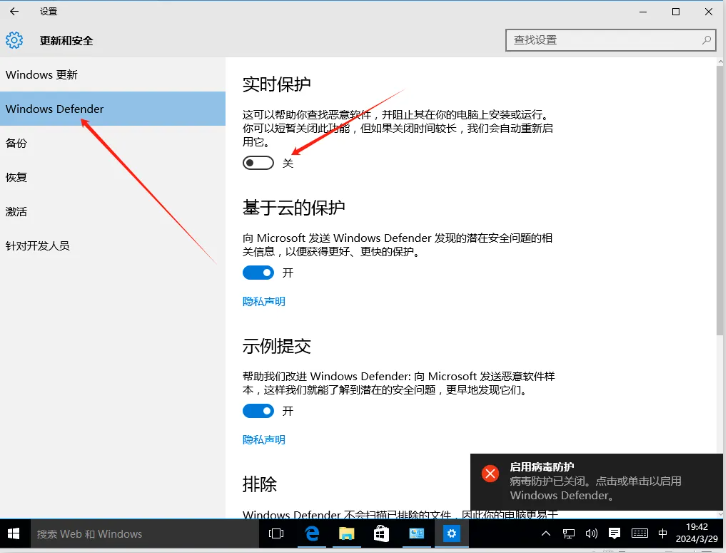Screen dimensions: 726x553
Task: Click the gear icon beside 更新和安全
Action: 14,41
